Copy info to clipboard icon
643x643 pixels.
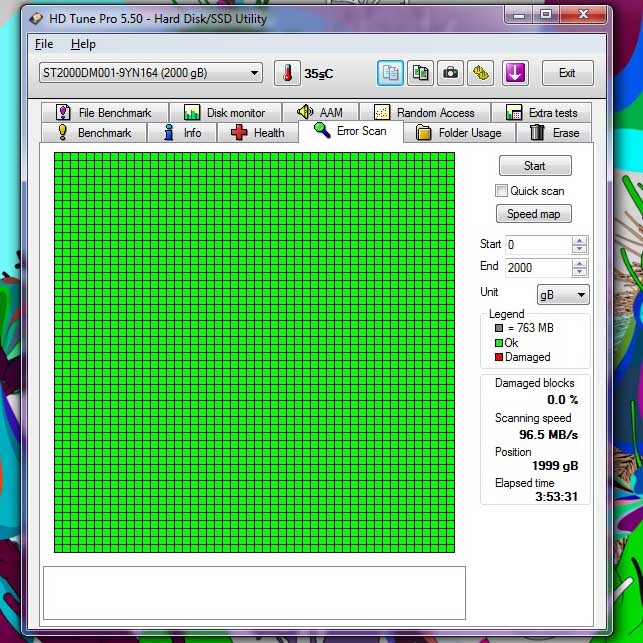click(x=390, y=73)
